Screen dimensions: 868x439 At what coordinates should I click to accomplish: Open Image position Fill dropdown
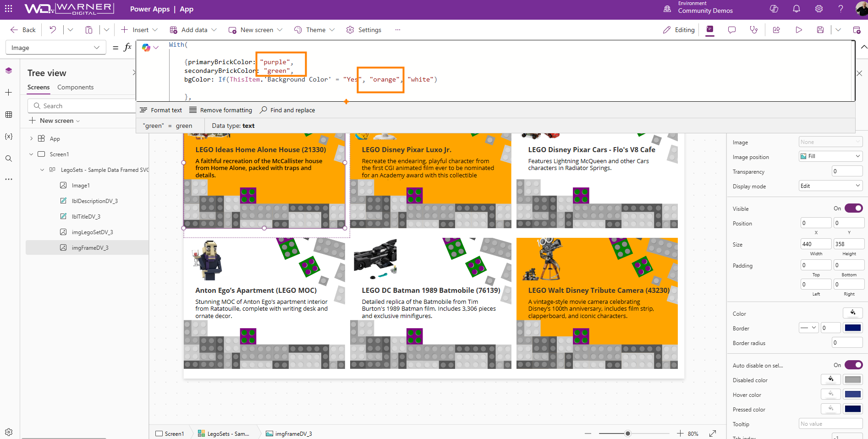coord(830,156)
